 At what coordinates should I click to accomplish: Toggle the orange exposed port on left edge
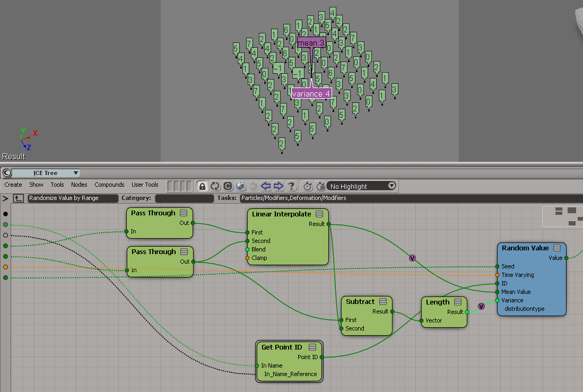click(x=5, y=267)
